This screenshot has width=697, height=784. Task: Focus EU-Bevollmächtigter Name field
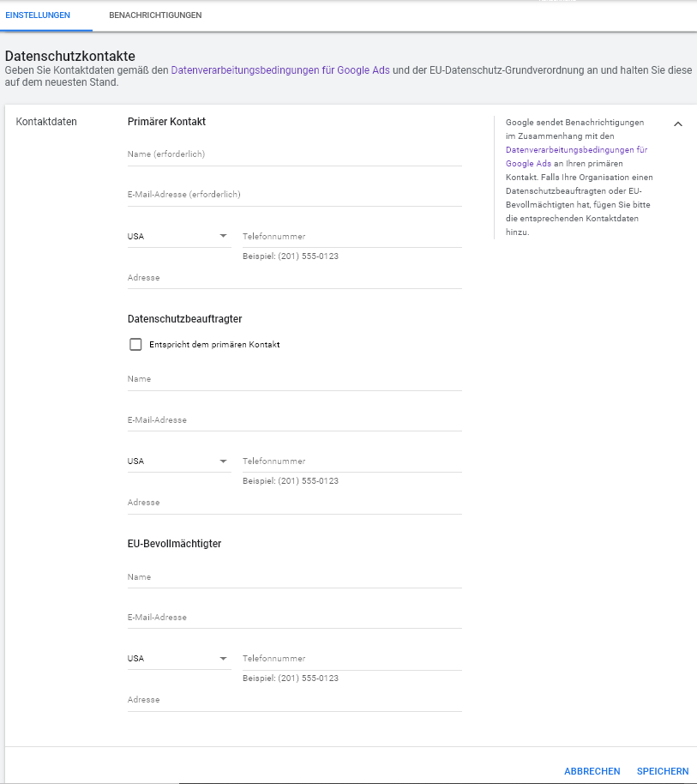pyautogui.click(x=295, y=577)
